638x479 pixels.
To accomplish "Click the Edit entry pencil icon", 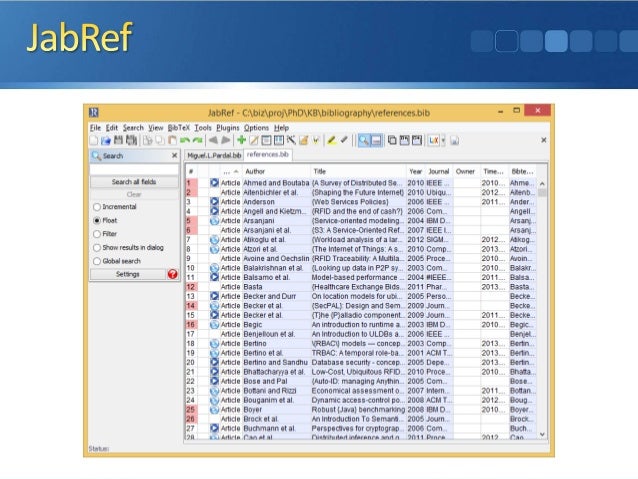I will tap(253, 140).
